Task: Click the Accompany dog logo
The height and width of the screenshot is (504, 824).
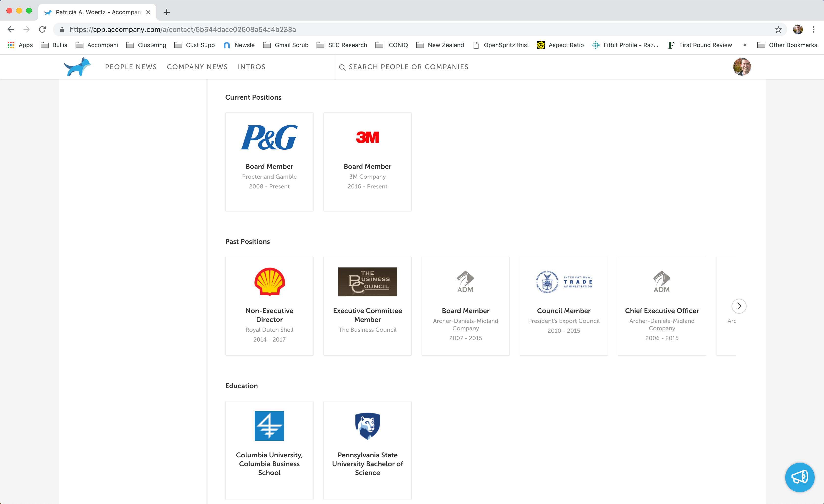Action: coord(77,66)
